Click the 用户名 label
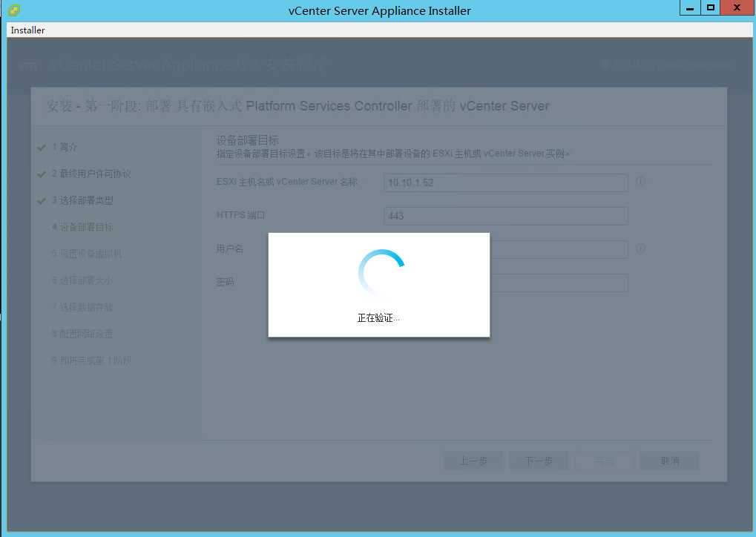The image size is (756, 537). 229,248
